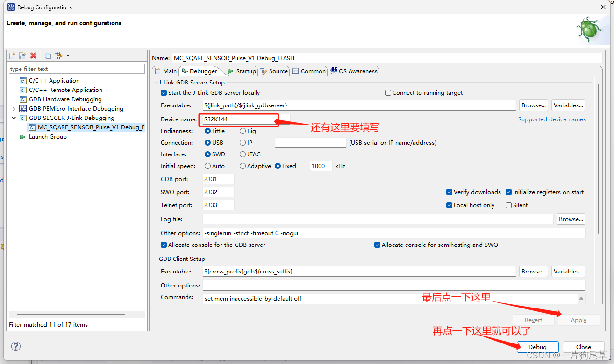This screenshot has height=364, width=614.
Task: Click the C/C++ Remote Application icon
Action: point(23,90)
